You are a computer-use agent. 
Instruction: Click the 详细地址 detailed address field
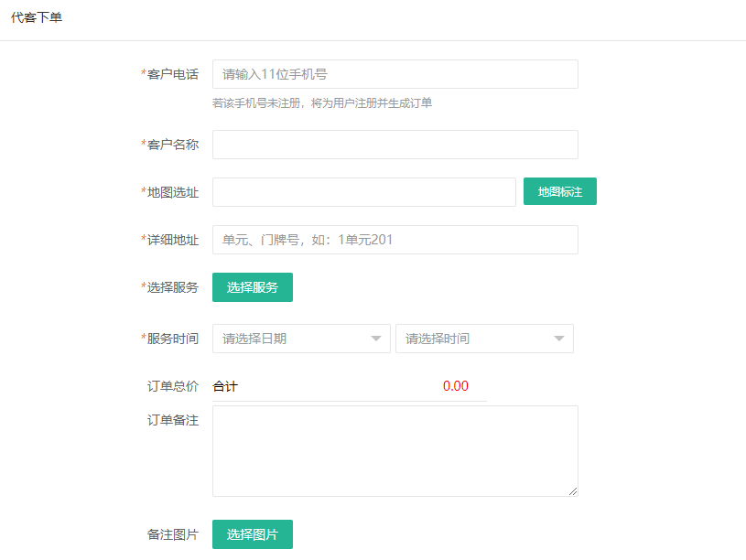[394, 239]
